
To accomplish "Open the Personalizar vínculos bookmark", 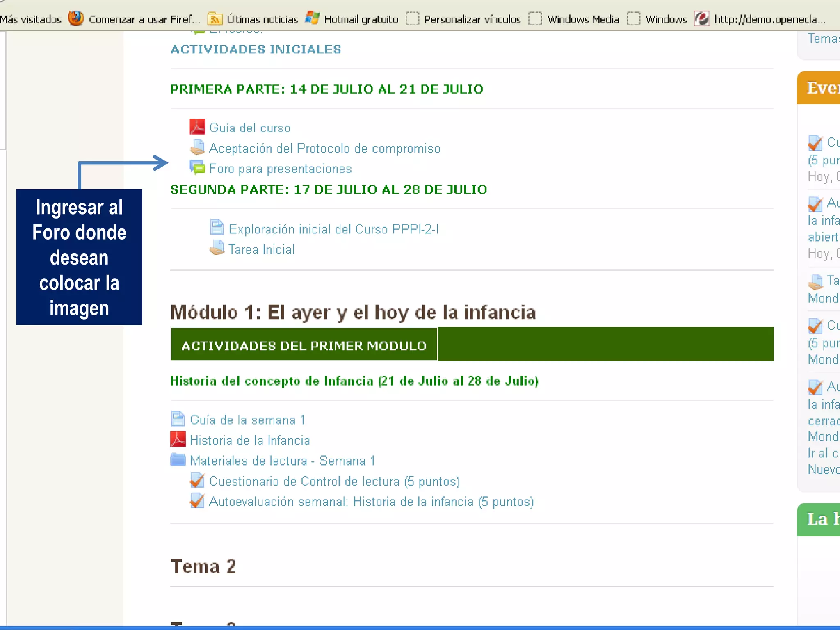I will (x=472, y=19).
